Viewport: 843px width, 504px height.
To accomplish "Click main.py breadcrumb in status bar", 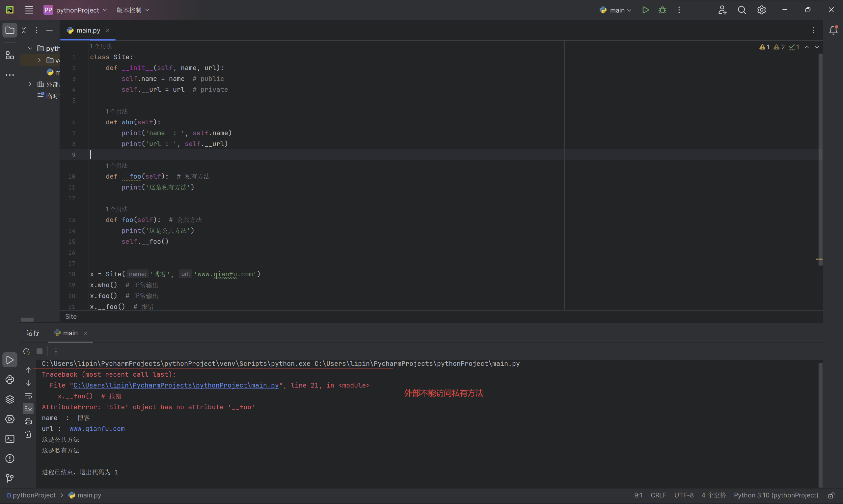I will 85,495.
